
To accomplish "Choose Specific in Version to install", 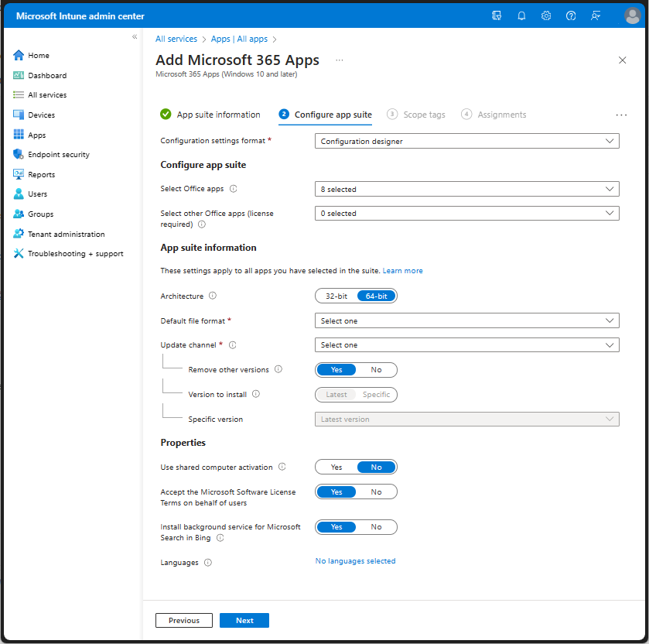I will 376,395.
